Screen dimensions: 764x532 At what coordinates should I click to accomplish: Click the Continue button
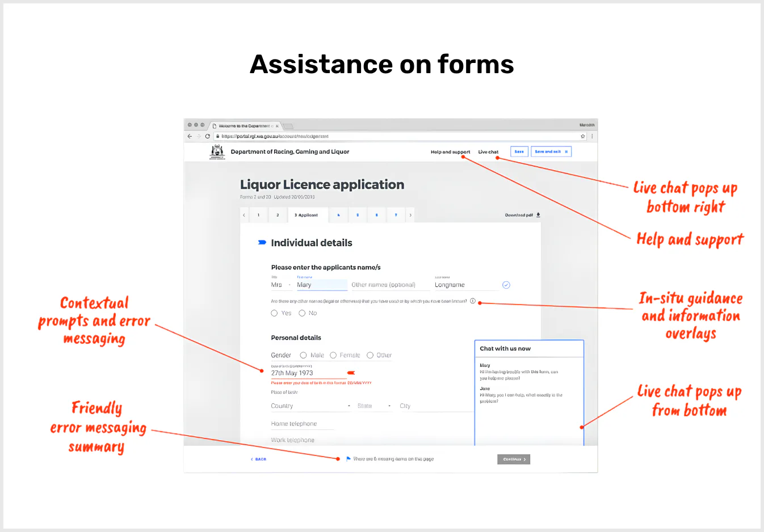[514, 459]
